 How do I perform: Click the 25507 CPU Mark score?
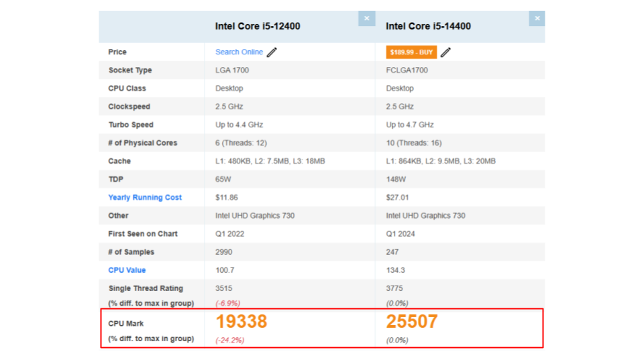pyautogui.click(x=412, y=322)
